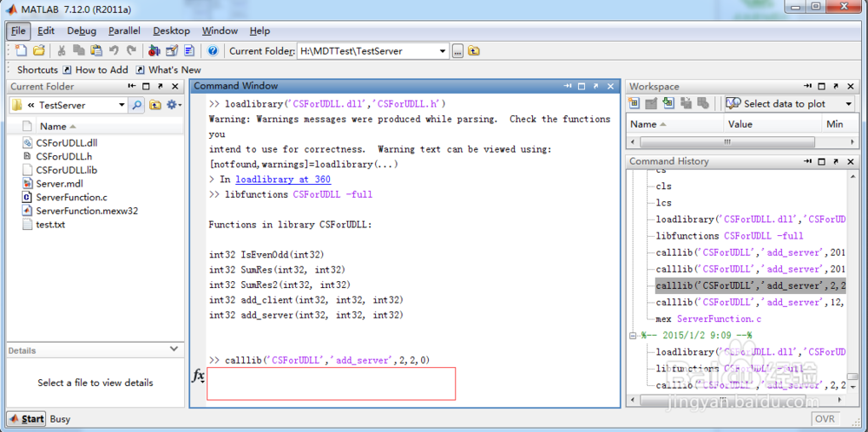Open the File menu
The width and height of the screenshot is (868, 432).
18,31
